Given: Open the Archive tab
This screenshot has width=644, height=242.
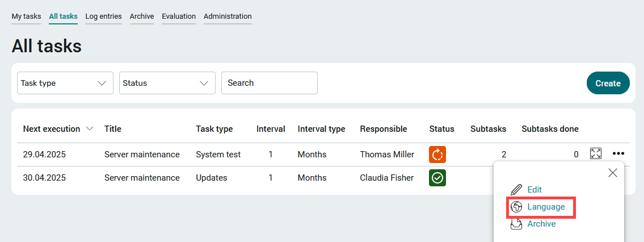Looking at the screenshot, I should [142, 16].
